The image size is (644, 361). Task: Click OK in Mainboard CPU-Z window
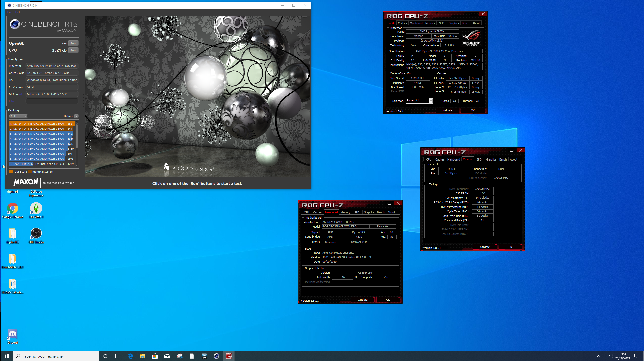(x=388, y=300)
